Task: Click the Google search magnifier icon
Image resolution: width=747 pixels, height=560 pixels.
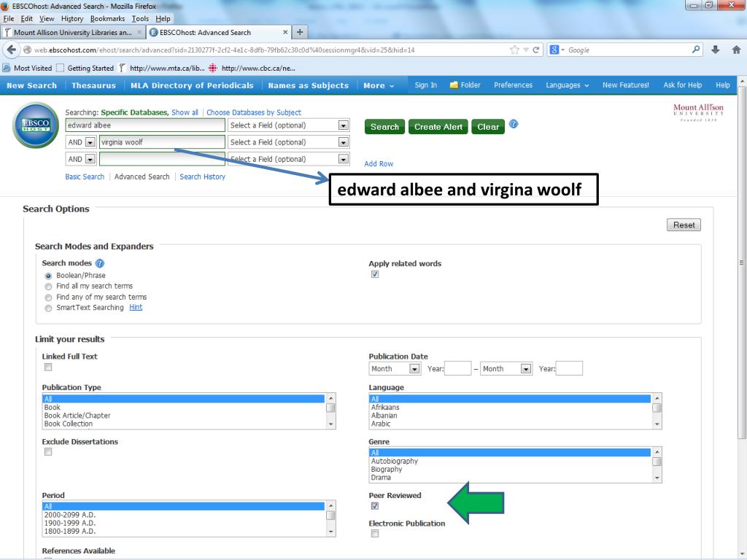Action: click(x=696, y=50)
